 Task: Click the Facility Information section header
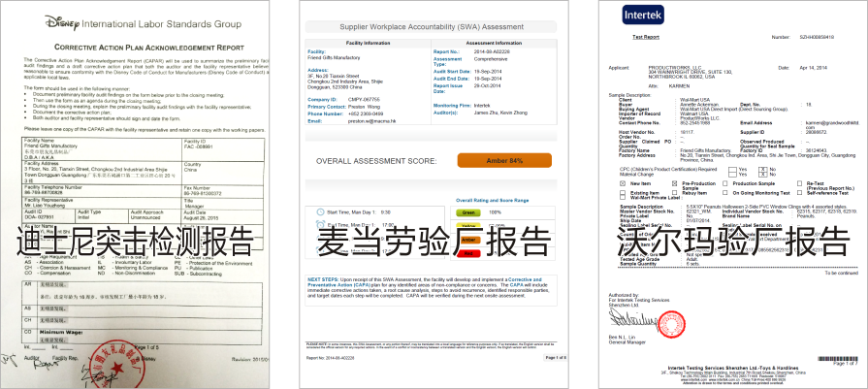coord(369,44)
